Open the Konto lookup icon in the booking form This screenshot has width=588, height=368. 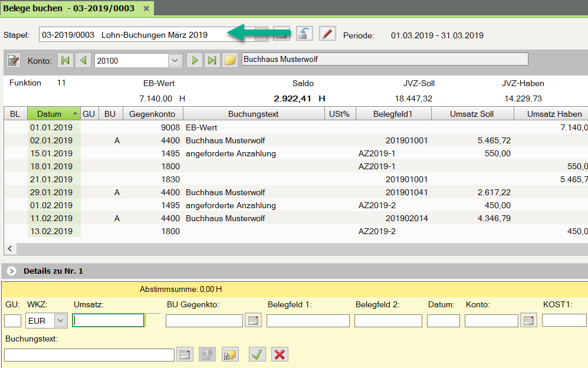point(529,320)
